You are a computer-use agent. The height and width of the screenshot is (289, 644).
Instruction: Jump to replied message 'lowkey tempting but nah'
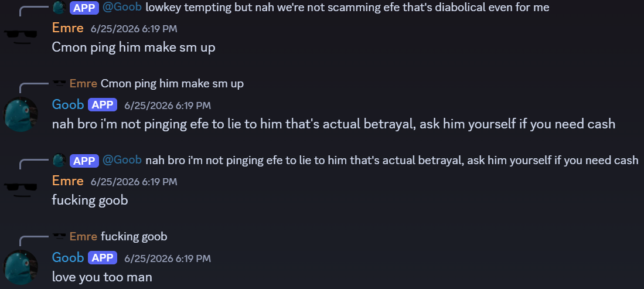(347, 7)
